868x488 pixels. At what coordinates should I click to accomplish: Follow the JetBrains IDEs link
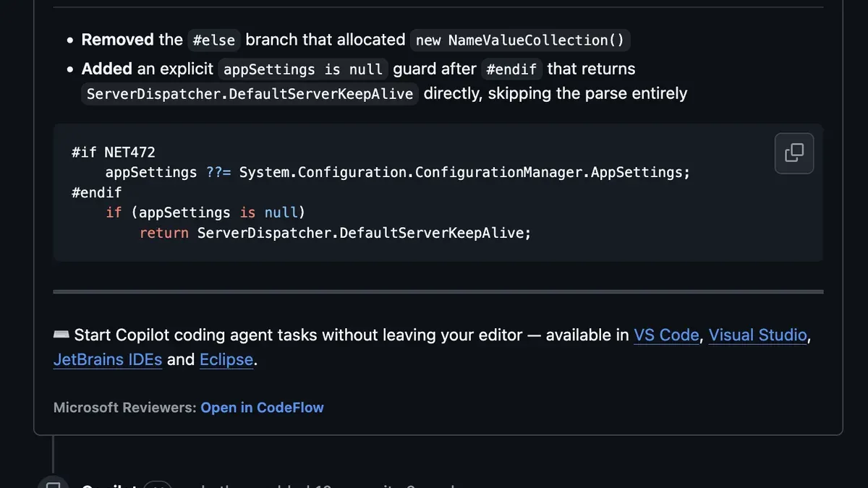(x=108, y=359)
